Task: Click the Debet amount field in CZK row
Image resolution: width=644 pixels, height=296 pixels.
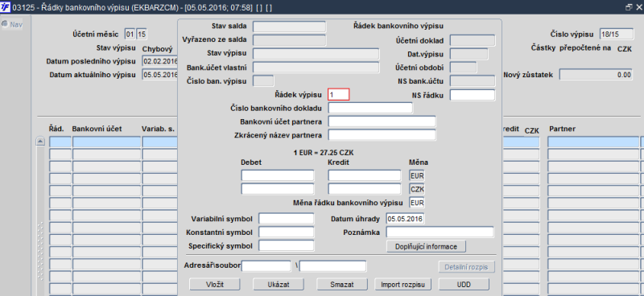Action: (x=277, y=189)
